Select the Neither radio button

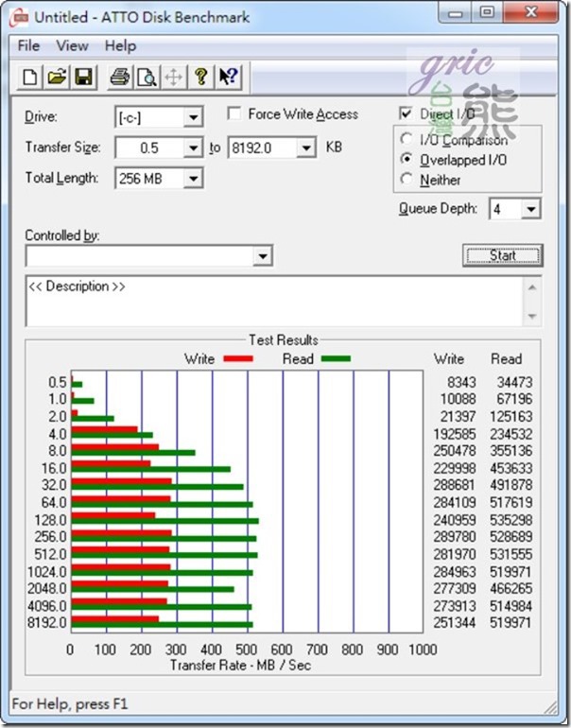(407, 179)
